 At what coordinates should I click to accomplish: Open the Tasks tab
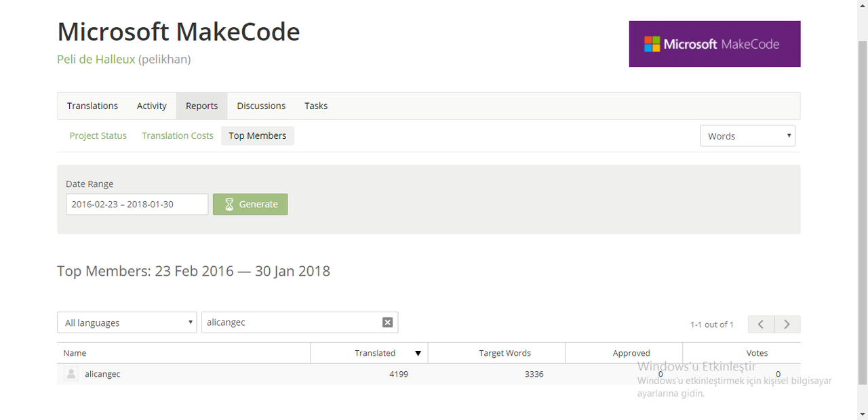pyautogui.click(x=316, y=106)
